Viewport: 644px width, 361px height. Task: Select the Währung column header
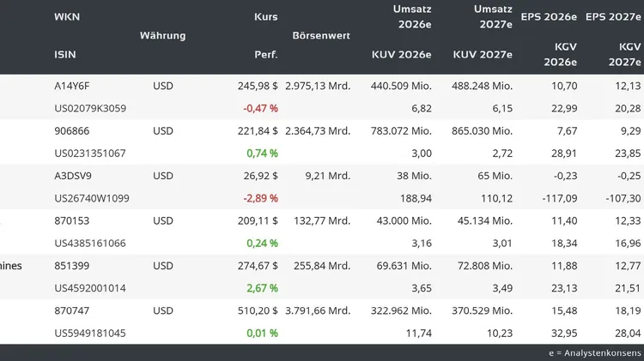[162, 36]
